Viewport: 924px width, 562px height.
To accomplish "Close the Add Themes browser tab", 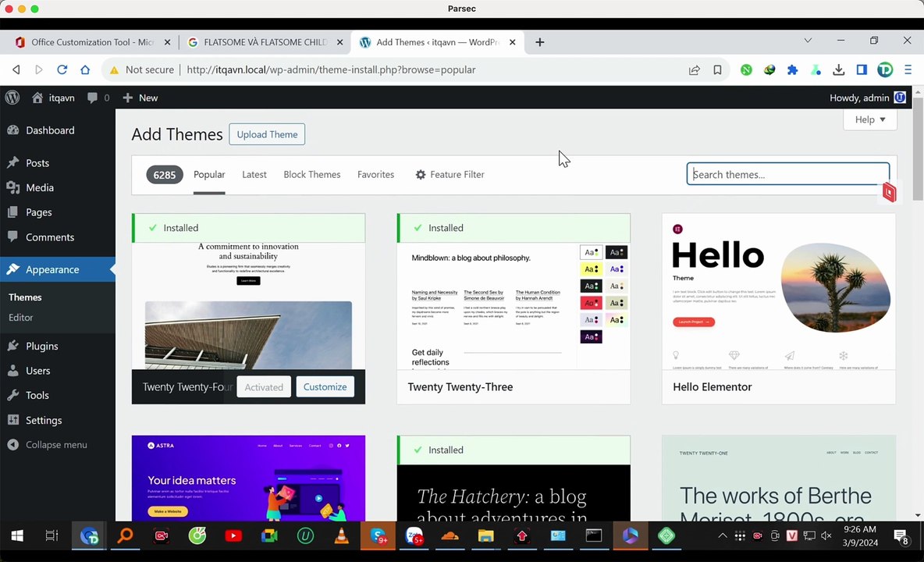I will [x=512, y=42].
